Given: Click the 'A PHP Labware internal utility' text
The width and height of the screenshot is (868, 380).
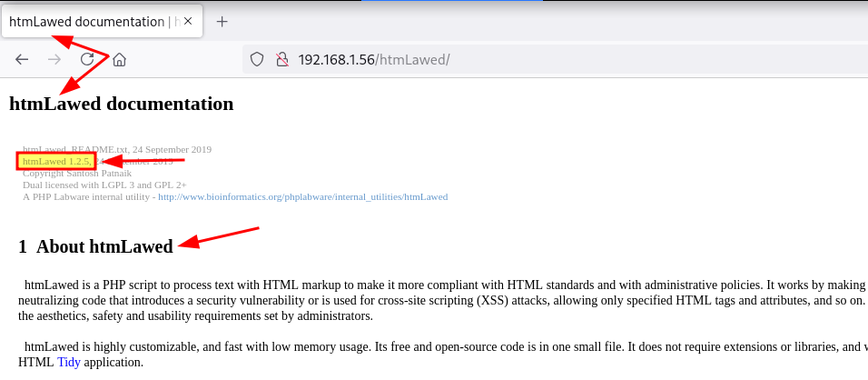Looking at the screenshot, I should click(x=88, y=196).
